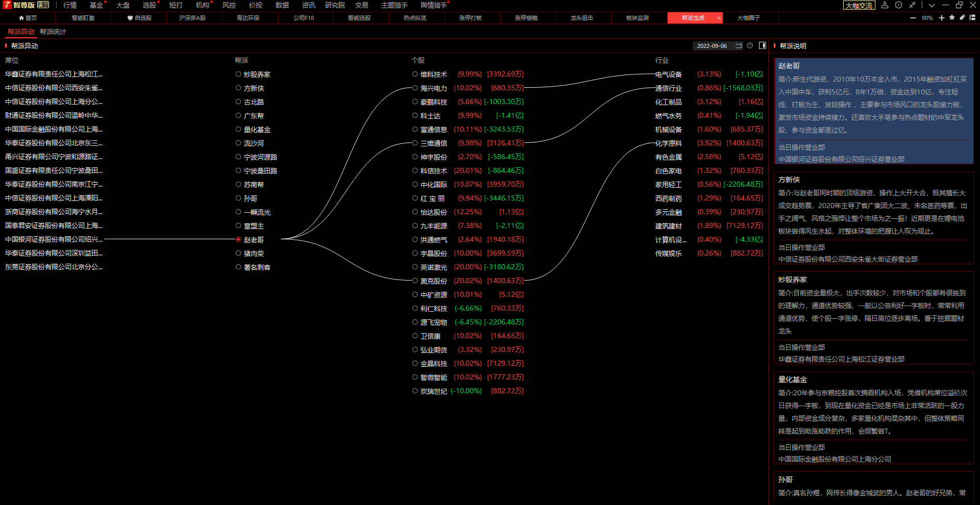The image size is (980, 505).
Task: Open the 主题猎手 menu
Action: click(395, 5)
